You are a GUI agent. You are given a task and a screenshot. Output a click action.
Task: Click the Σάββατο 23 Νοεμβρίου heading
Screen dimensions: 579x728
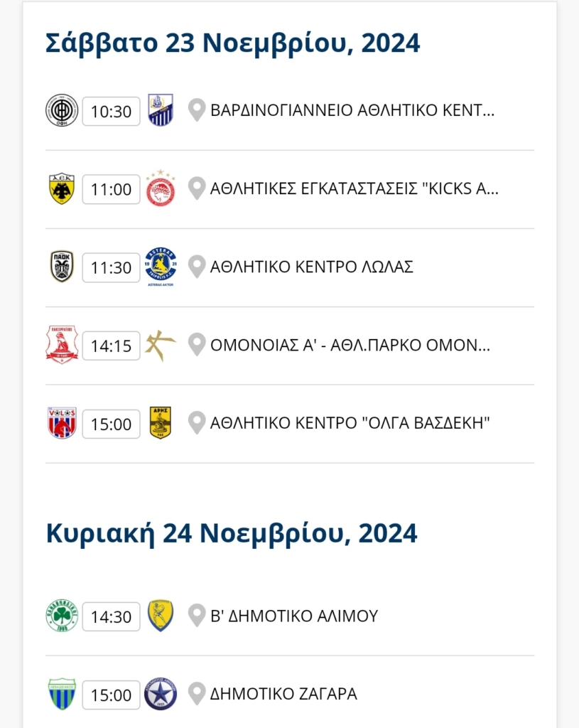[232, 43]
